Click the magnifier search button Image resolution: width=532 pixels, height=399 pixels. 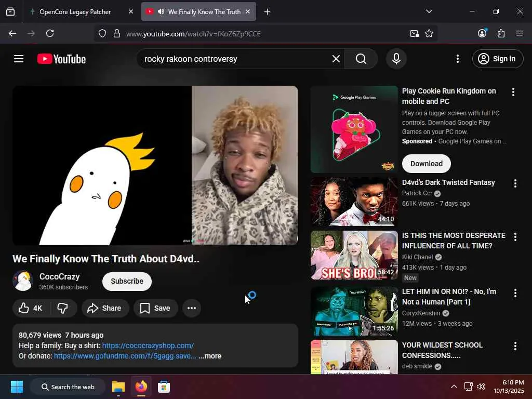pyautogui.click(x=361, y=59)
